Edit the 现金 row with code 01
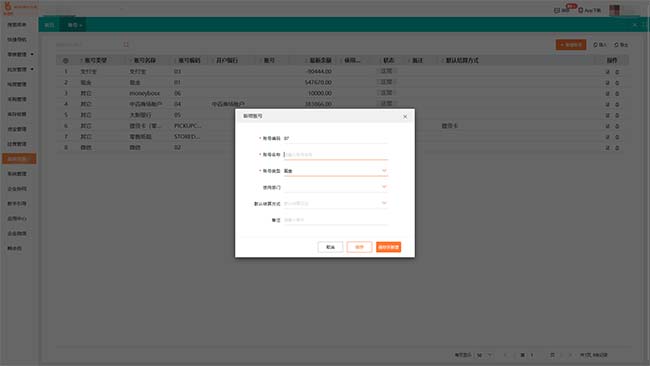The width and height of the screenshot is (650, 366). coord(608,83)
